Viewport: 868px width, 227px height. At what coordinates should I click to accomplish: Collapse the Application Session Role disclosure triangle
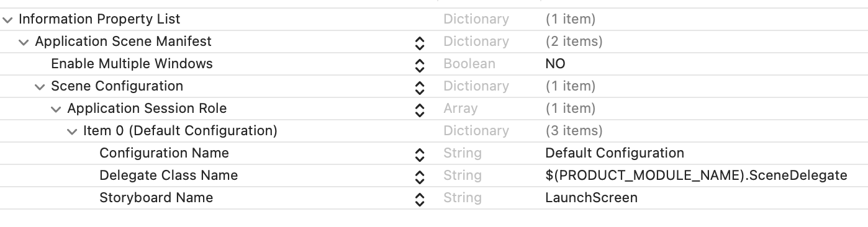pyautogui.click(x=56, y=109)
